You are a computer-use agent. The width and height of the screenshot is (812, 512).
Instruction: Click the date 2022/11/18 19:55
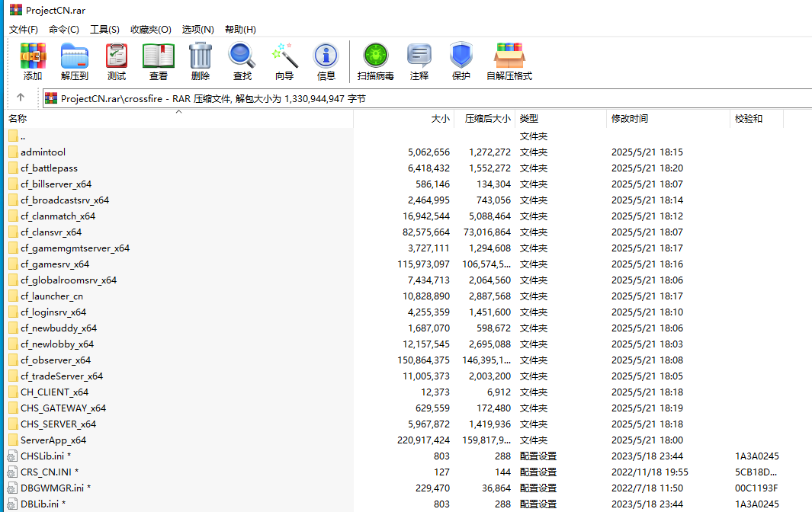650,472
